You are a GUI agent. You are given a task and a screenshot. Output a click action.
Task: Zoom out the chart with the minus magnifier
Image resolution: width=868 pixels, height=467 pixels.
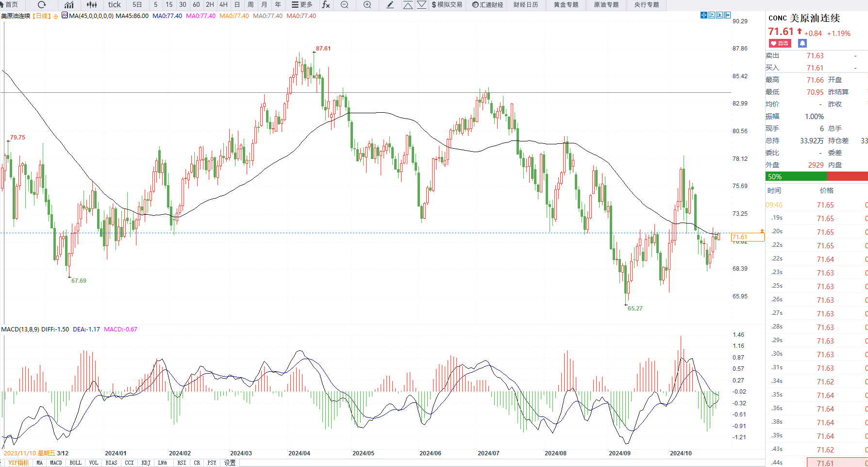click(344, 5)
